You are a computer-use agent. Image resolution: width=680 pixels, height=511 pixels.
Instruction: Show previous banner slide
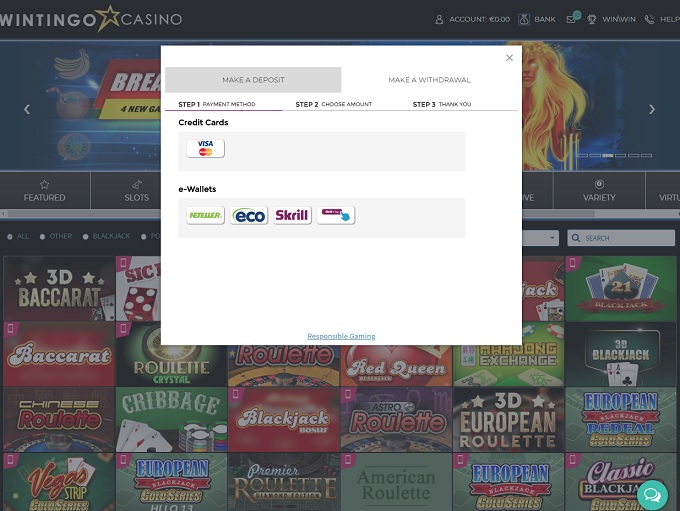point(27,109)
